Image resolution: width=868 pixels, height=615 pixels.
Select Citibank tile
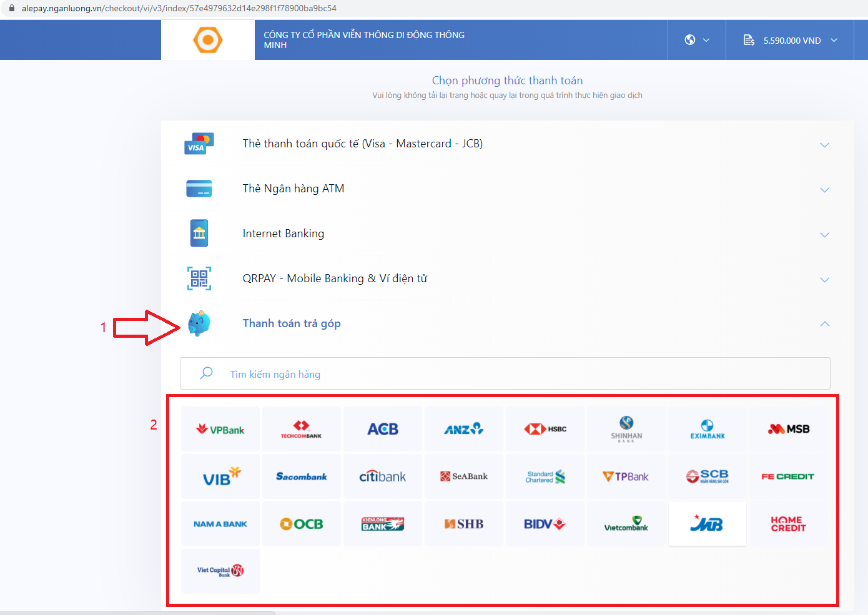click(x=383, y=476)
